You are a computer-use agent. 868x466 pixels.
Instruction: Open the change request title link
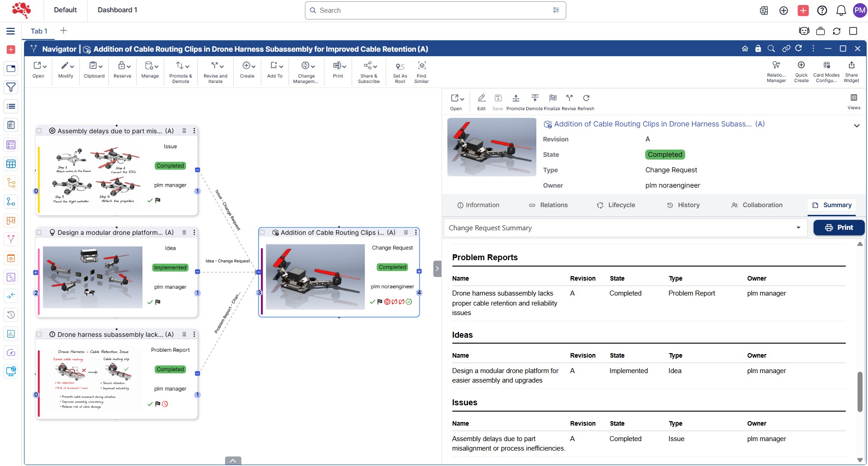652,124
